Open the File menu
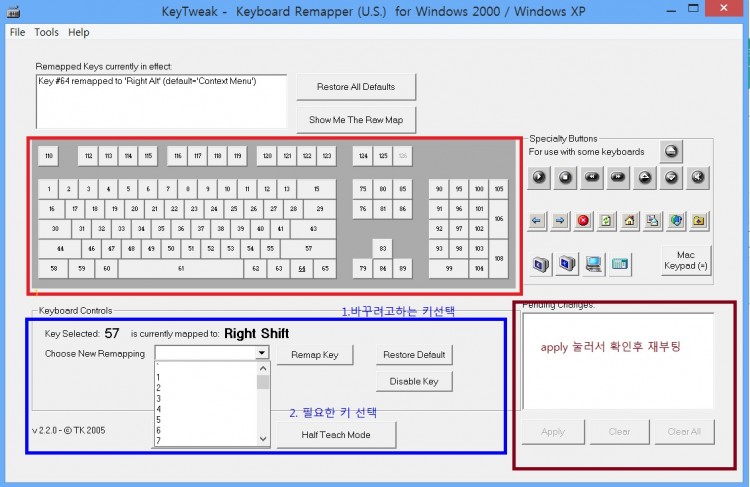The height and width of the screenshot is (487, 750). [x=17, y=32]
